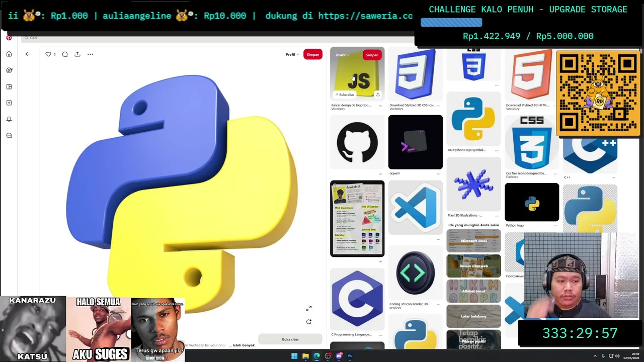
Task: Open the HD Python Logo Symbol pin
Action: coord(474,119)
